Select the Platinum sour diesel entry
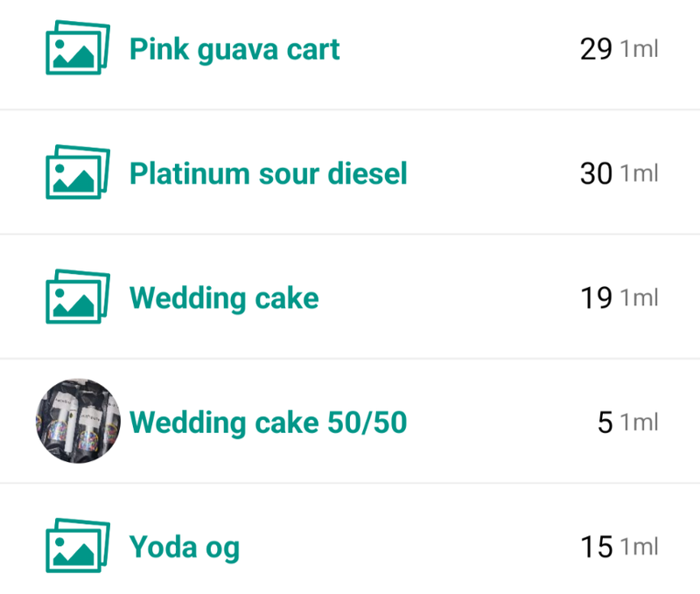This screenshot has width=700, height=594. point(269,173)
